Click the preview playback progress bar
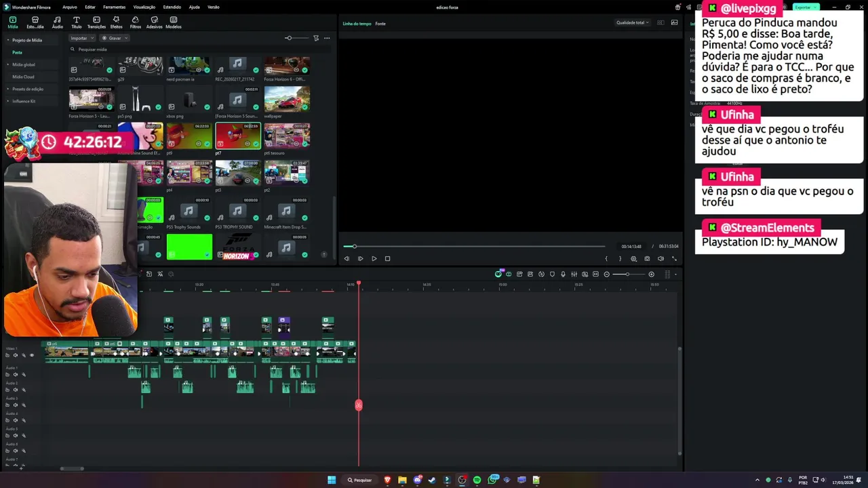This screenshot has height=488, width=868. pos(474,246)
